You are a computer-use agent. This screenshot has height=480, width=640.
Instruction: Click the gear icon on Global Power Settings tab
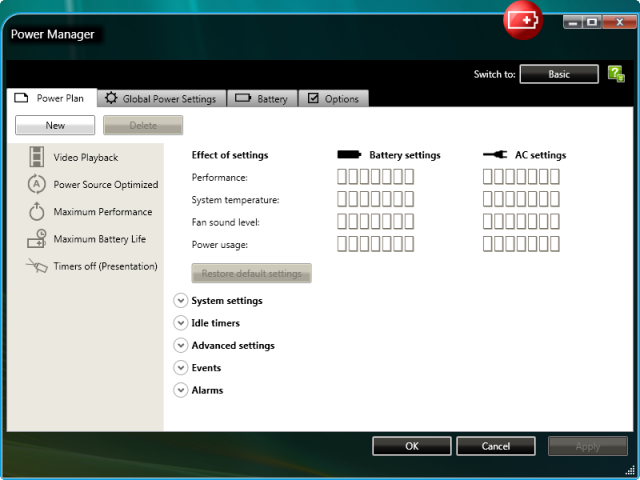click(x=111, y=98)
